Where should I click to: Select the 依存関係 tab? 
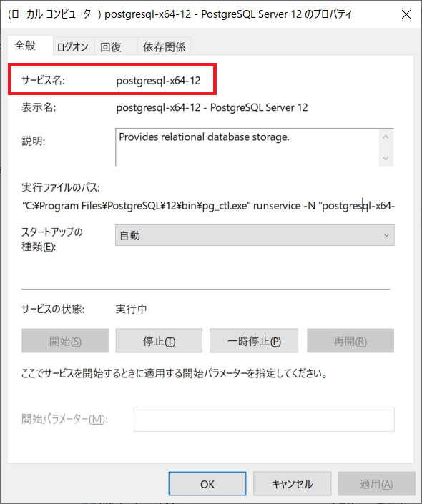164,46
